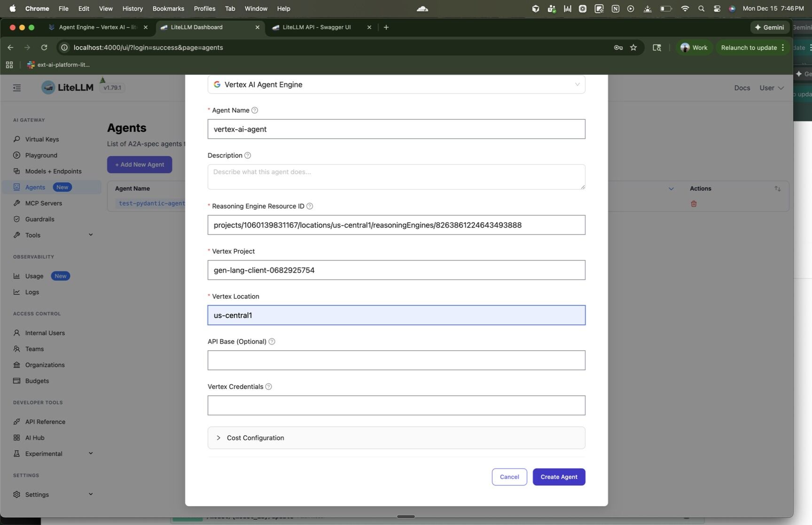This screenshot has height=525, width=812.
Task: Click the Vertex Project field
Action: pyautogui.click(x=396, y=270)
